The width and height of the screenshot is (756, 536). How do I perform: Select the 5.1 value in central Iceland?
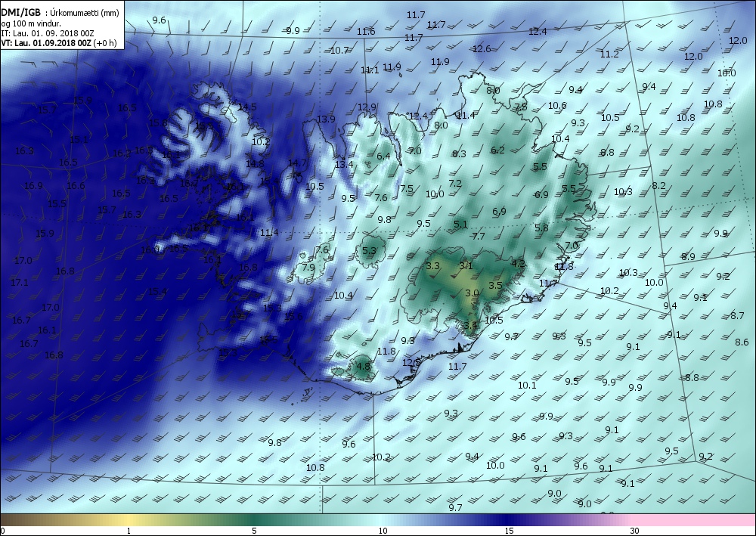460,224
